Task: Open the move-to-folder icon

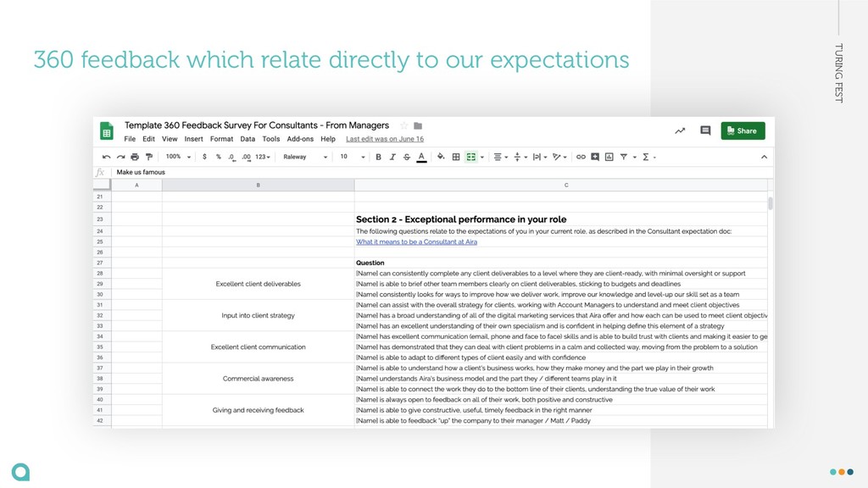Action: [x=418, y=125]
